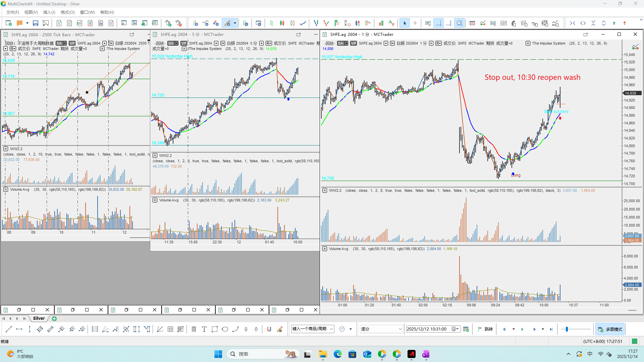Viewport: 644px width, 362px height.
Task: Open Microsoft Edge from the taskbar
Action: pyautogui.click(x=337, y=354)
